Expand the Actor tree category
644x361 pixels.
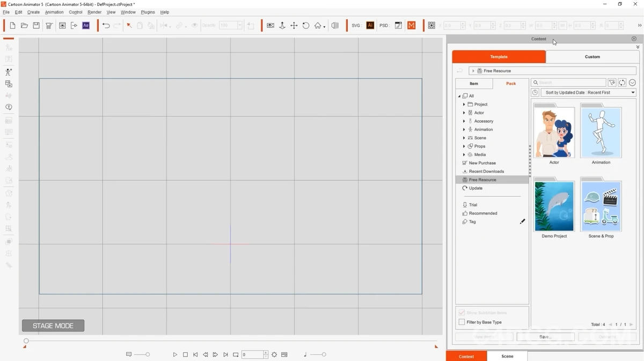[464, 113]
